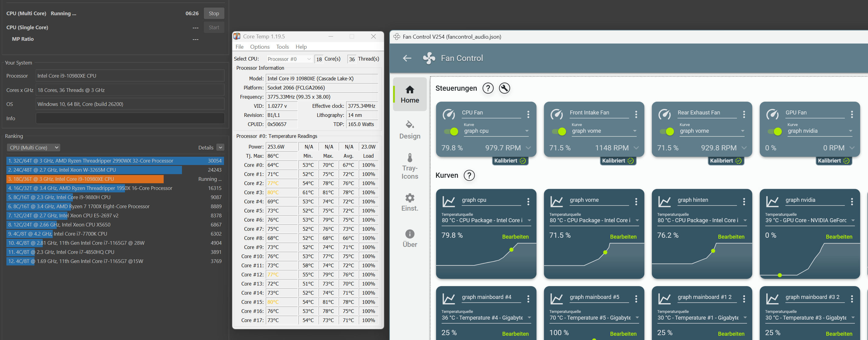Open Rear Exhaust Fan Kurve dropdown
The image size is (868, 340).
pos(712,131)
